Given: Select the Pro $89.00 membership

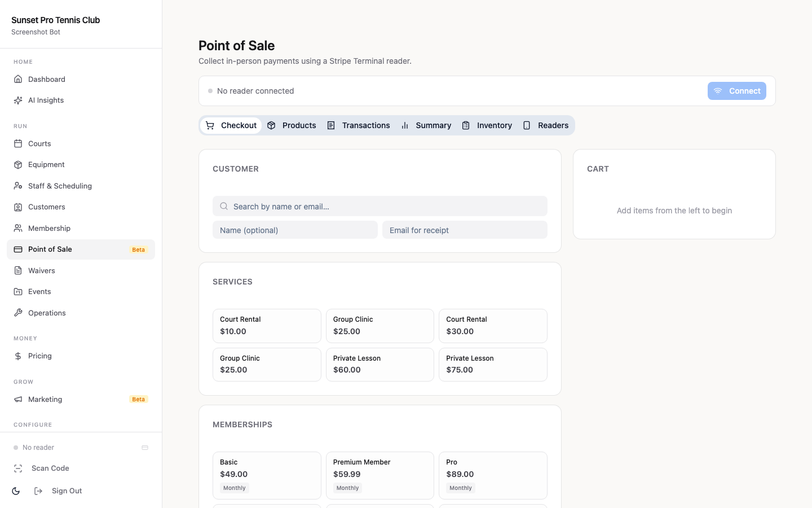Looking at the screenshot, I should (493, 475).
